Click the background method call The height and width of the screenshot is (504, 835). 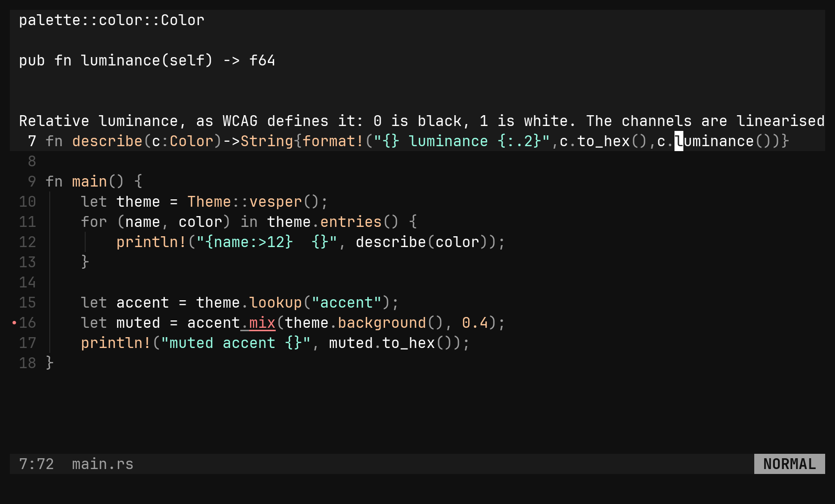tap(382, 323)
